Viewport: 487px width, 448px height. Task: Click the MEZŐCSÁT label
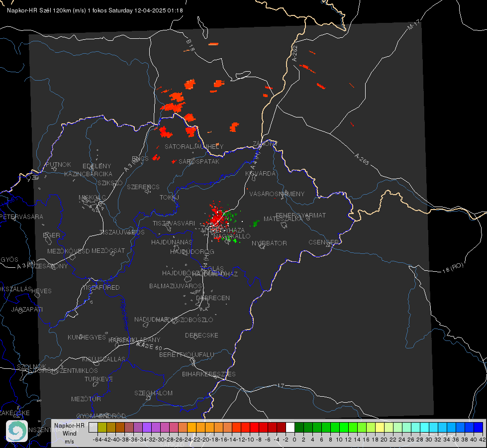pos(108,250)
